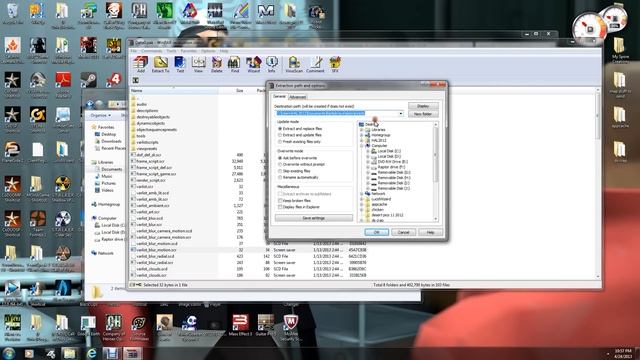Click the Test archive toolbar icon
The width and height of the screenshot is (640, 360).
180,64
